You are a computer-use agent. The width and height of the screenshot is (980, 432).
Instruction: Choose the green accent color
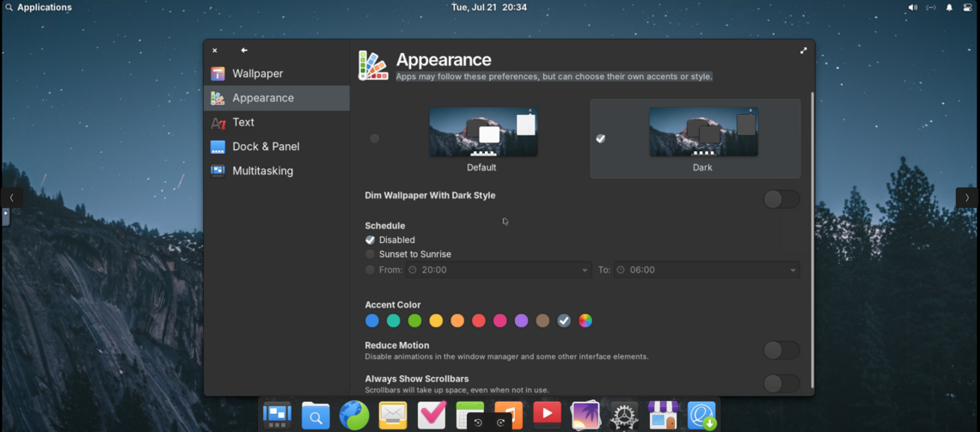(x=415, y=321)
